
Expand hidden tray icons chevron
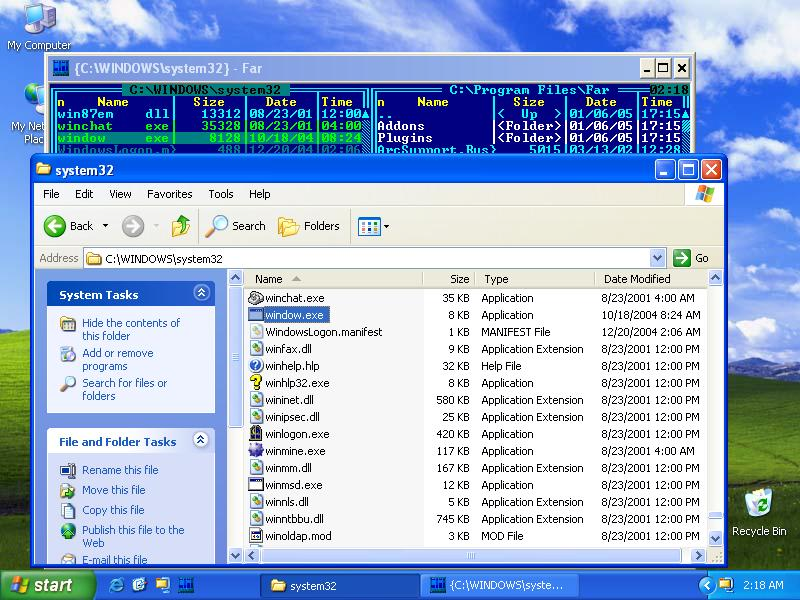pyautogui.click(x=707, y=585)
